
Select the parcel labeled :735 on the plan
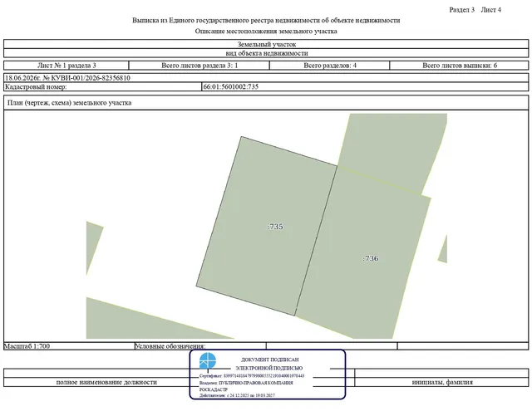[x=267, y=226]
